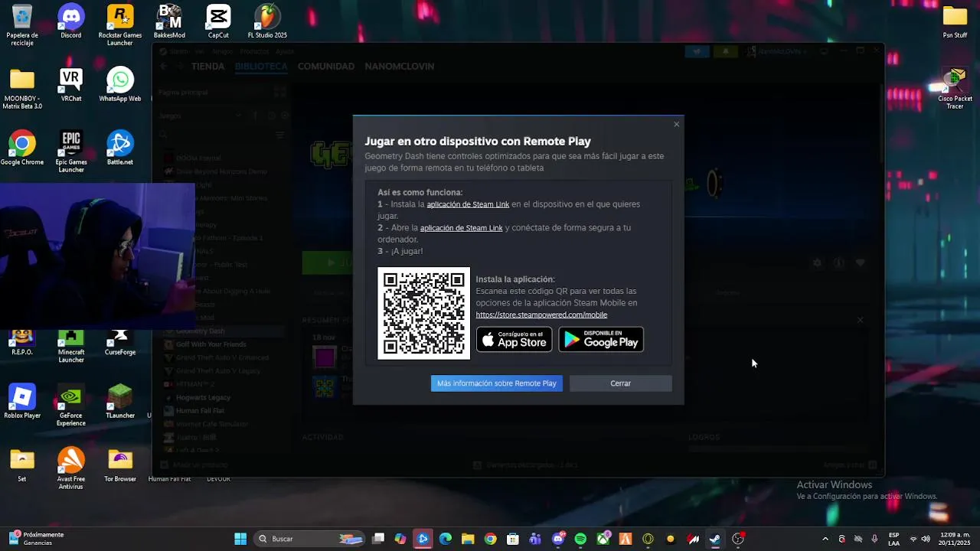980x551 pixels.
Task: Open BakkesMod desktop shortcut
Action: point(169,21)
